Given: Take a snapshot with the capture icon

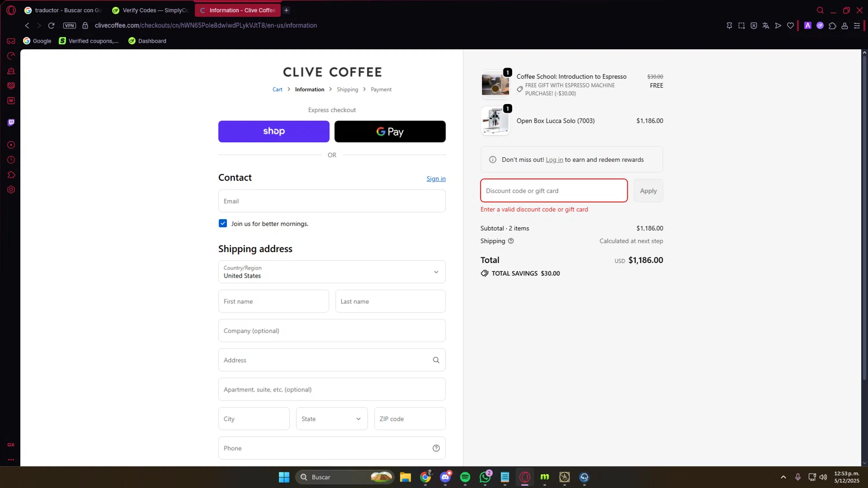Looking at the screenshot, I should pos(741,25).
